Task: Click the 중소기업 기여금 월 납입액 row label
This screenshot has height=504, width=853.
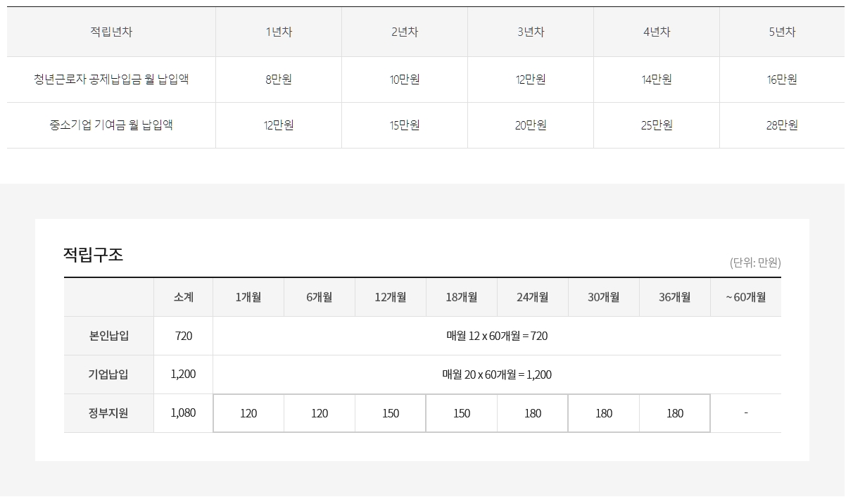Action: click(111, 125)
